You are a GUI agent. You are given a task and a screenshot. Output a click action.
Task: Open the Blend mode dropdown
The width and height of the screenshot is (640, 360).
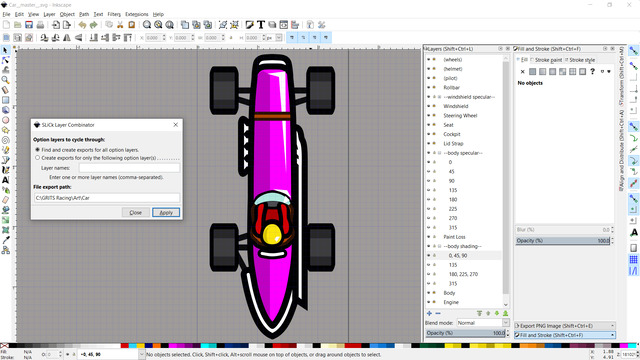[482, 323]
